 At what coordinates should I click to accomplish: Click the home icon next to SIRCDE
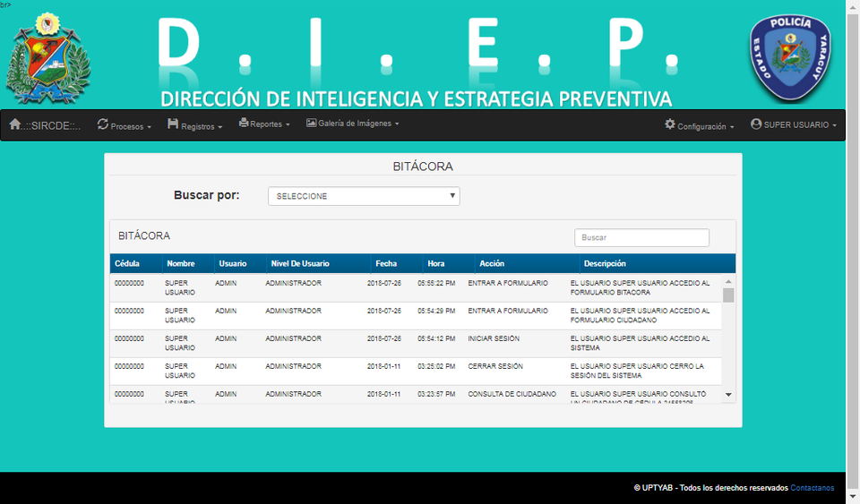tap(15, 124)
